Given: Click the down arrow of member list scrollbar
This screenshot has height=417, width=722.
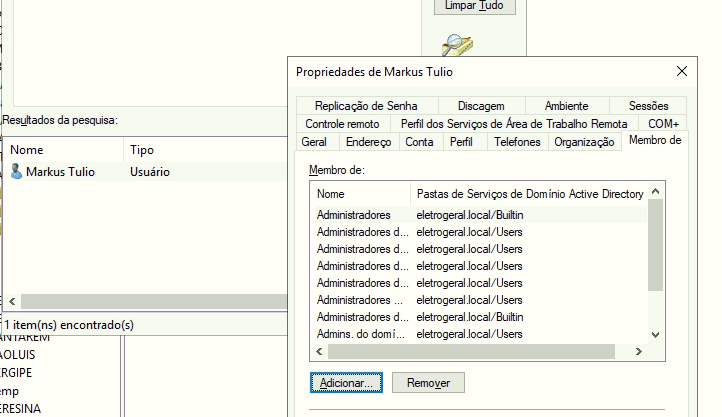Looking at the screenshot, I should pos(656,335).
